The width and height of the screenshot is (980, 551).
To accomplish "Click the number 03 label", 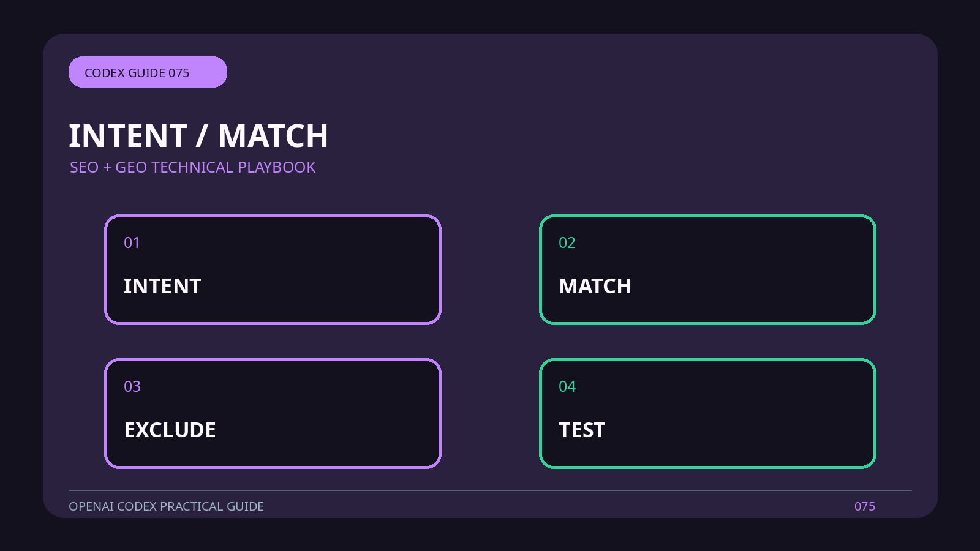I will pyautogui.click(x=132, y=387).
